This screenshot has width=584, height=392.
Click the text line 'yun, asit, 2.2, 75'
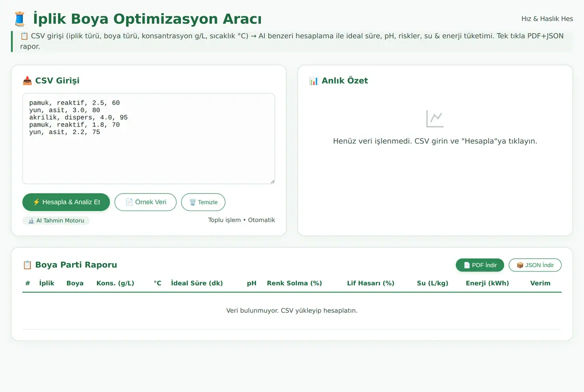[65, 132]
